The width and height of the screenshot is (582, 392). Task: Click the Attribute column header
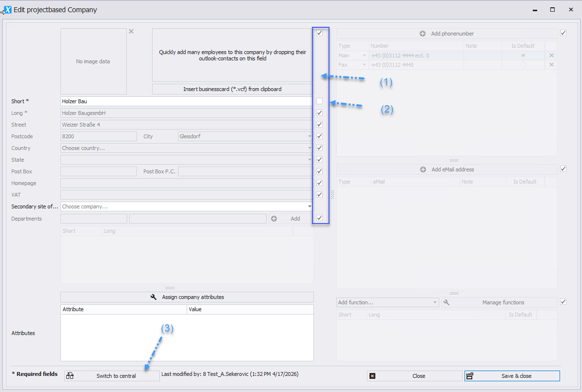coord(124,309)
